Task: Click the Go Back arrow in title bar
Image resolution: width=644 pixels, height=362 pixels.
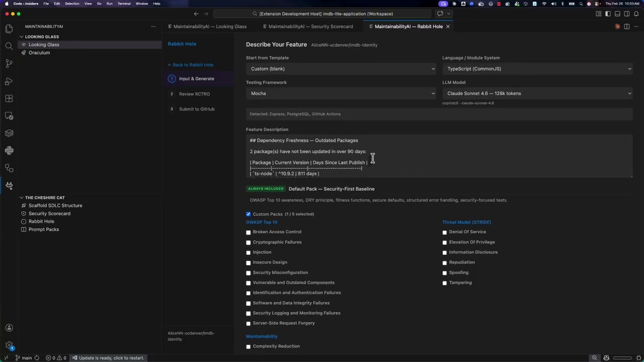Action: [x=196, y=14]
